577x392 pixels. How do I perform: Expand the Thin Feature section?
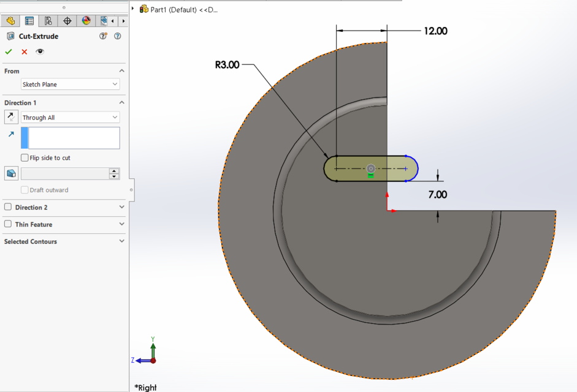(121, 224)
